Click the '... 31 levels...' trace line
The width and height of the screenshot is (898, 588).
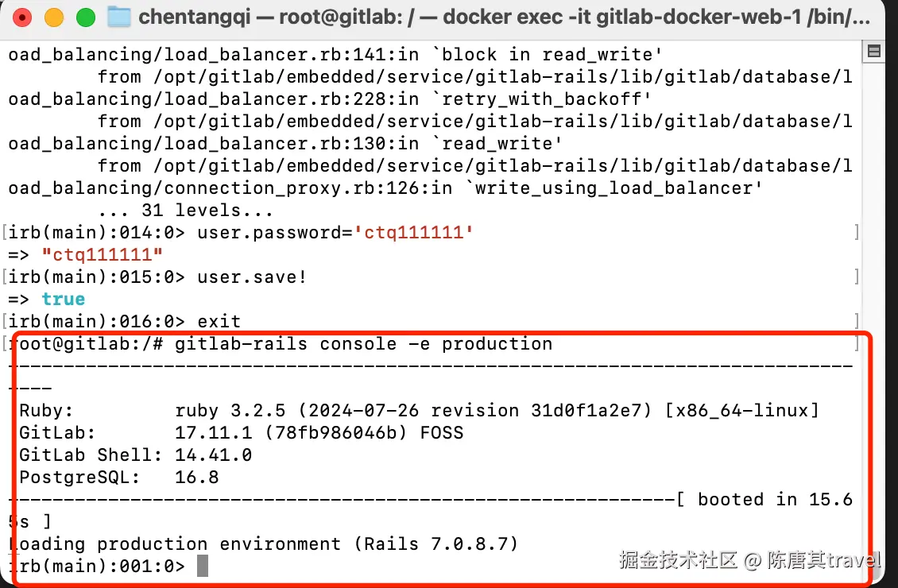(x=185, y=210)
